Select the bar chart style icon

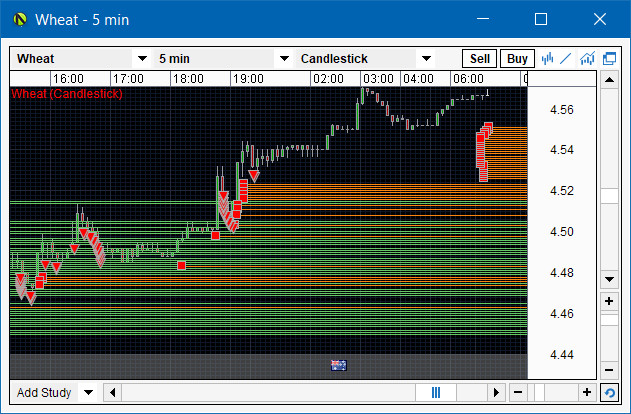point(548,59)
